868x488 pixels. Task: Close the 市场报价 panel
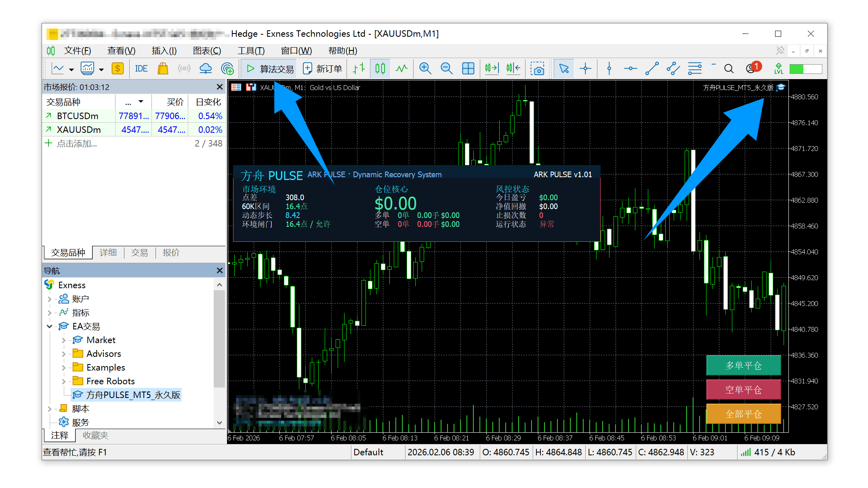219,87
